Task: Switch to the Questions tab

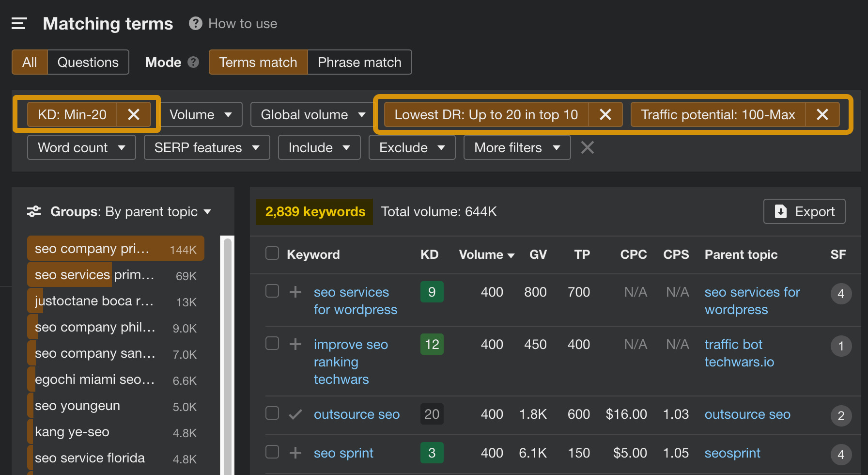Action: [88, 62]
